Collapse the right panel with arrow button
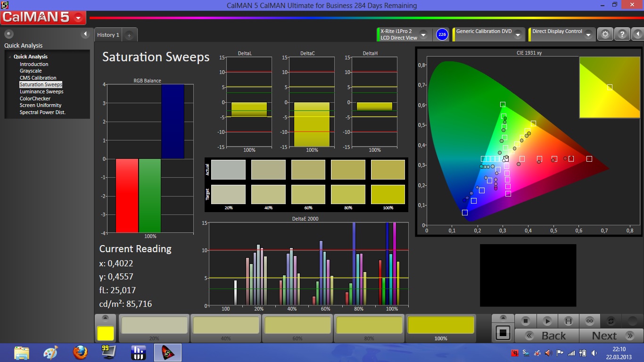This screenshot has height=362, width=644. coord(637,34)
